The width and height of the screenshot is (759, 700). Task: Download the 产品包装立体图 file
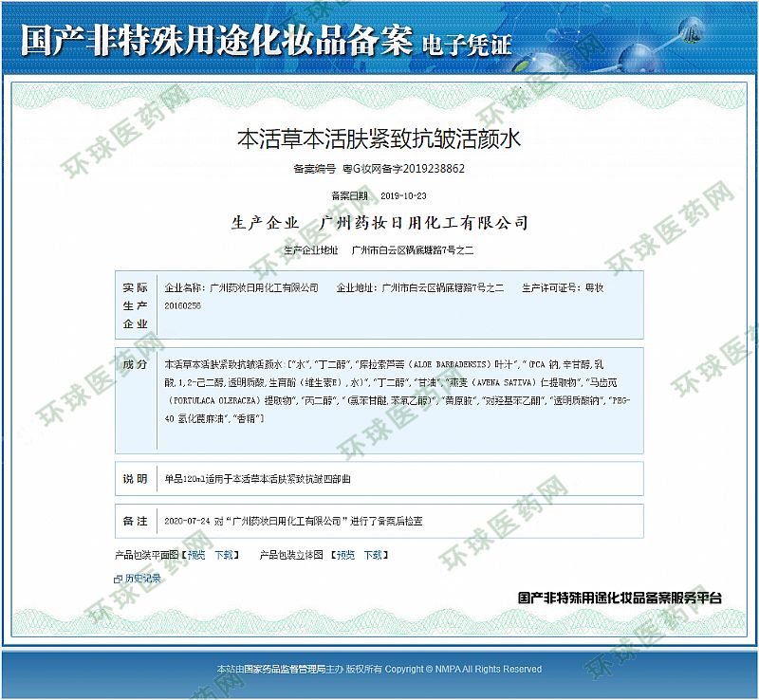pos(374,555)
